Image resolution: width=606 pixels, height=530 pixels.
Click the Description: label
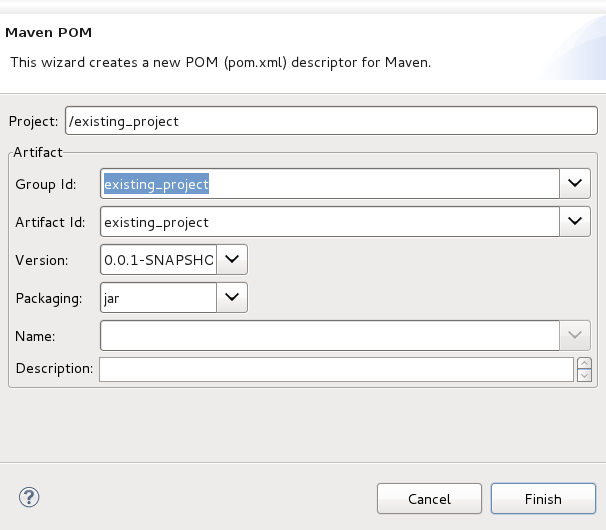click(54, 368)
